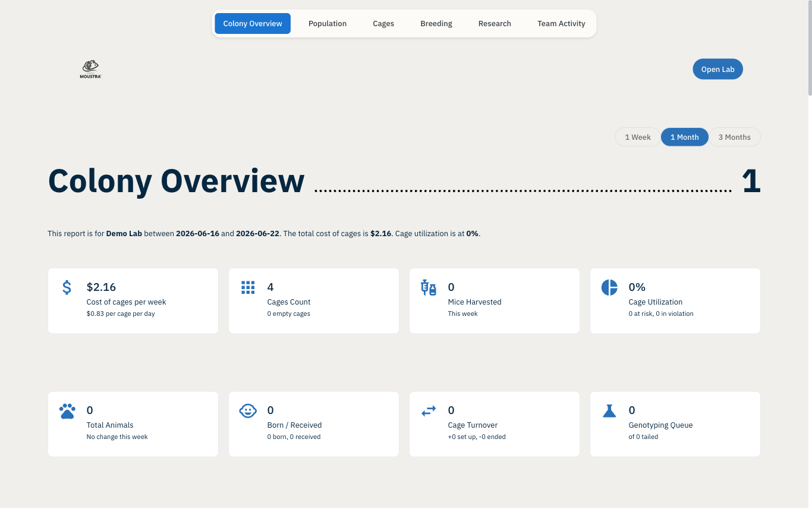812x508 pixels.
Task: Click the "Genotyping Queue" label
Action: pyautogui.click(x=661, y=425)
